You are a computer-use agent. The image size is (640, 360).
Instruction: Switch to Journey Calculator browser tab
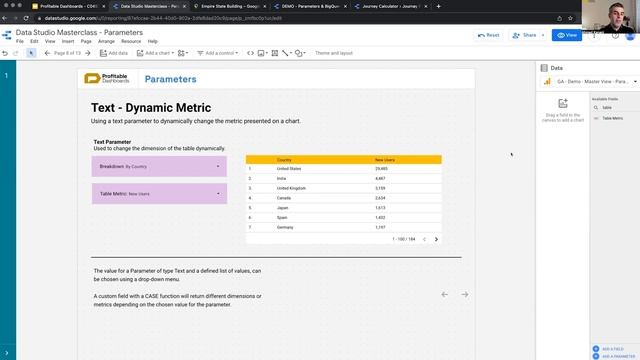coord(391,7)
